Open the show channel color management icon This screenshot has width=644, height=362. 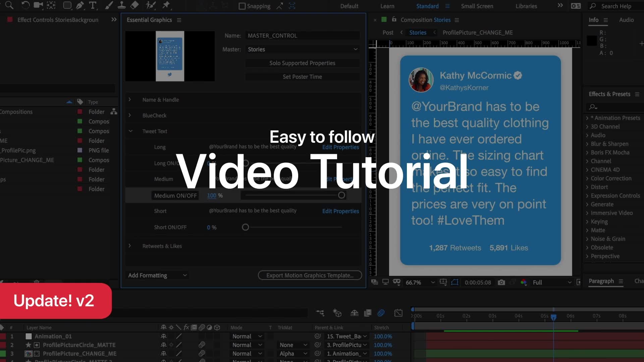coord(524,283)
